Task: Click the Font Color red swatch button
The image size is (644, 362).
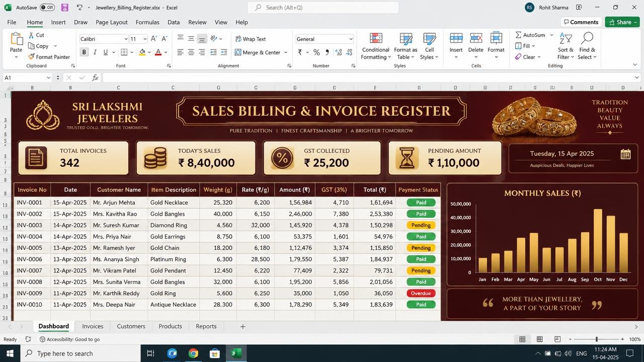Action: click(158, 52)
